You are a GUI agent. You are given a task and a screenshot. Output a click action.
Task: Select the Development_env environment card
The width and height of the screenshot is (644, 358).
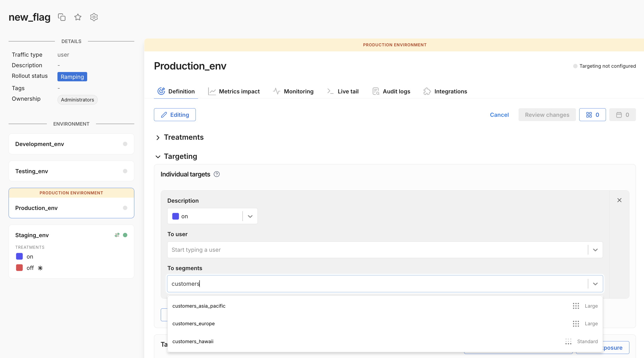(x=71, y=144)
